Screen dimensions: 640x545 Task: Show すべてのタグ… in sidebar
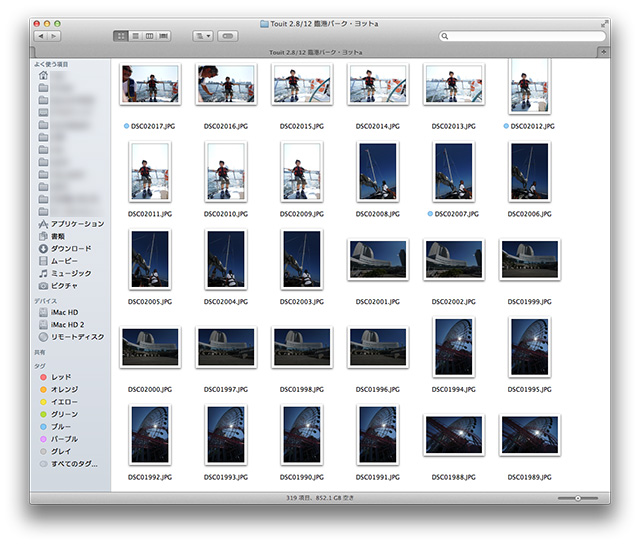pos(69,464)
